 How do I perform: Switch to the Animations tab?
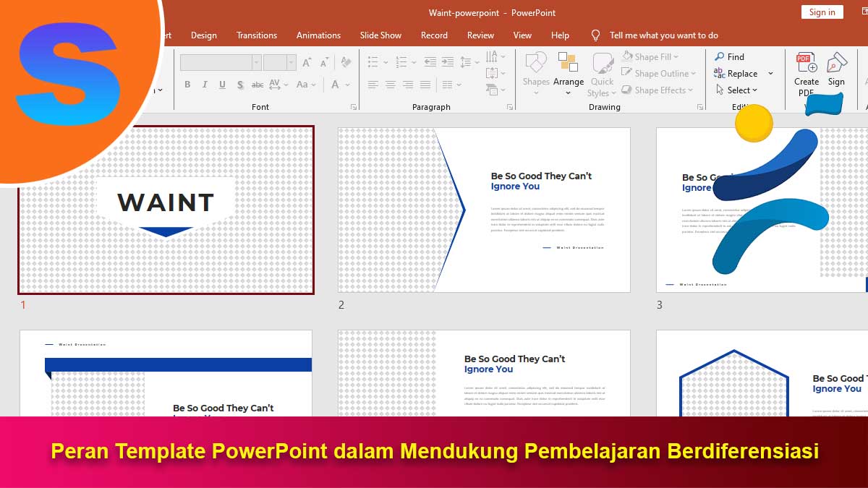pos(318,35)
